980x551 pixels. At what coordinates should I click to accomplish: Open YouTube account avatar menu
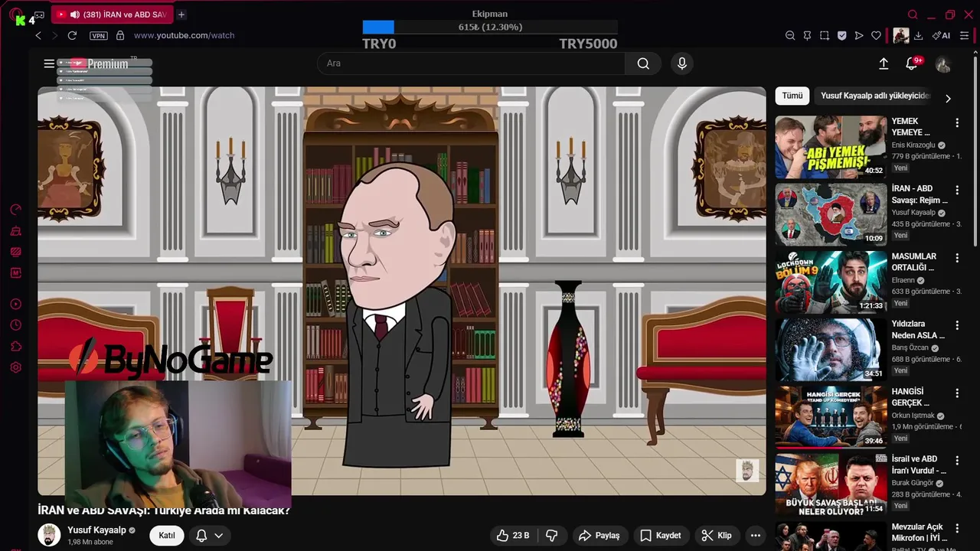click(943, 64)
